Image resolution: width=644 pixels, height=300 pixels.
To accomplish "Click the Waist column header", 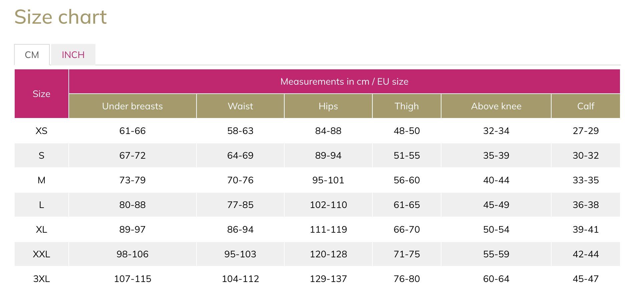I will [240, 106].
